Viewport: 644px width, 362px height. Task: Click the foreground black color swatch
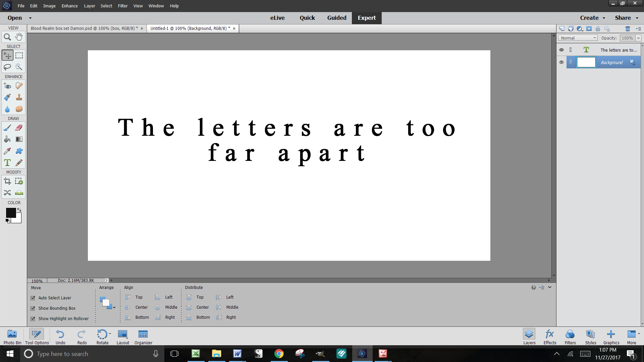coord(11,213)
